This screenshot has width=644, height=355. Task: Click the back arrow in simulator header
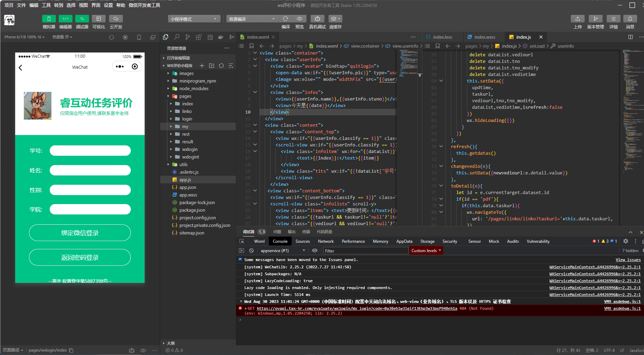coord(20,67)
